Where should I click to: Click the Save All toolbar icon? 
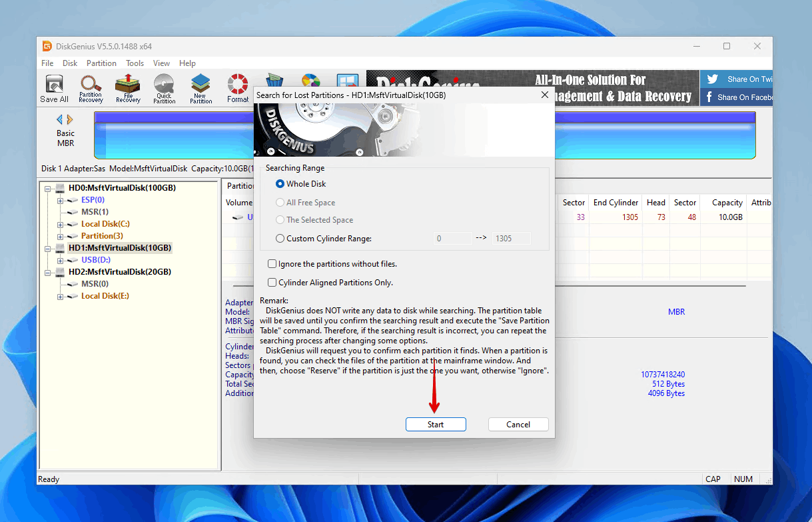point(54,89)
